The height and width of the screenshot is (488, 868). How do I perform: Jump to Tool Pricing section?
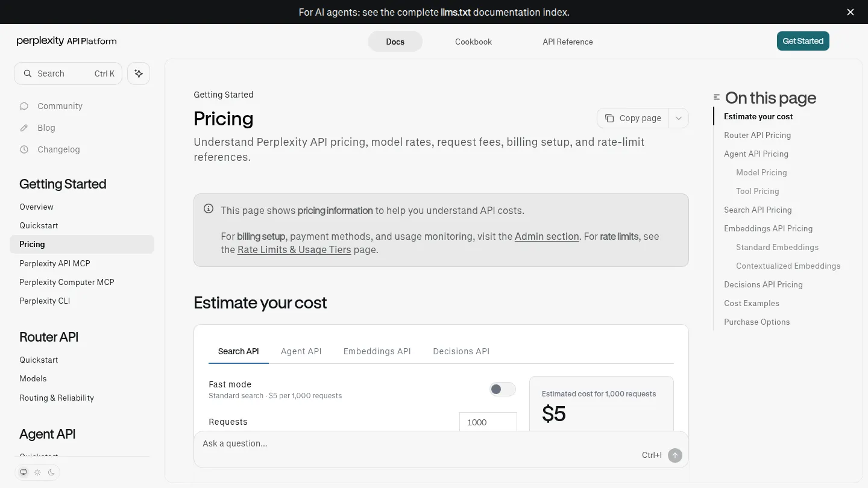757,191
